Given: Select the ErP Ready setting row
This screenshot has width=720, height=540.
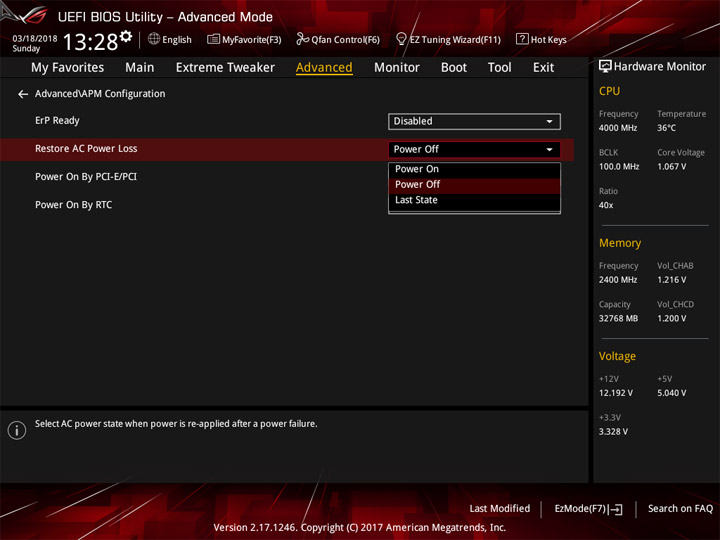Looking at the screenshot, I should click(x=287, y=121).
